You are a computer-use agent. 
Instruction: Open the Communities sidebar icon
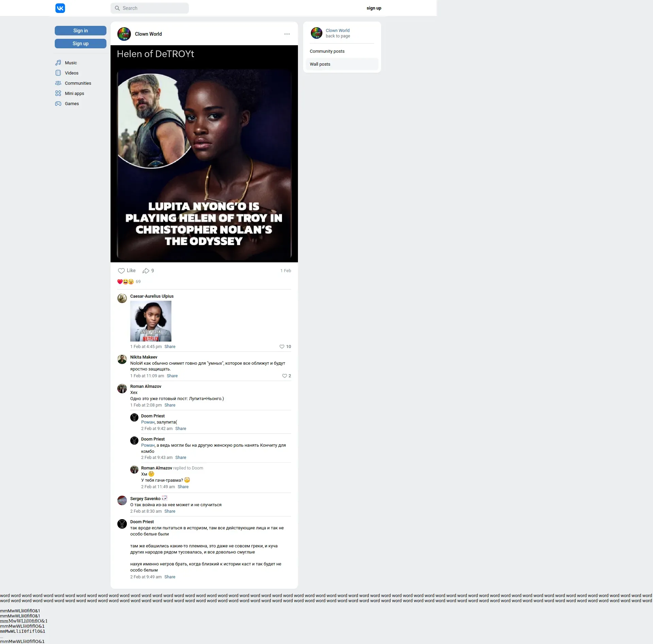58,83
